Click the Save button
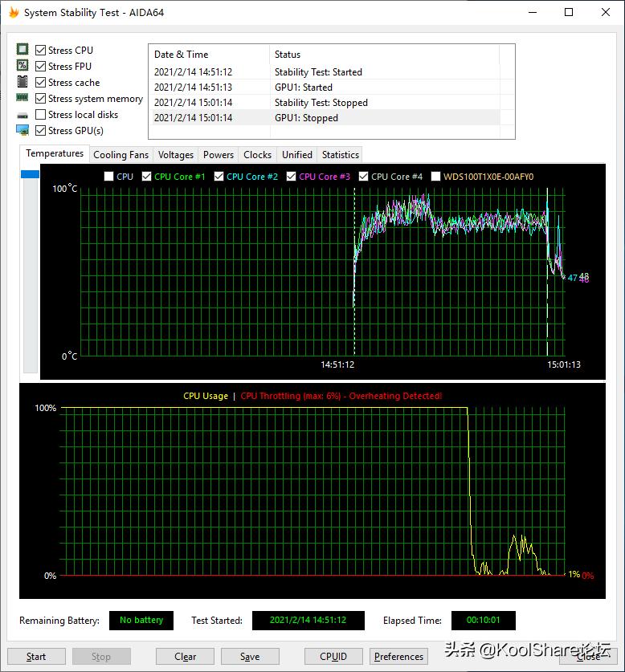The height and width of the screenshot is (672, 625). point(250,656)
